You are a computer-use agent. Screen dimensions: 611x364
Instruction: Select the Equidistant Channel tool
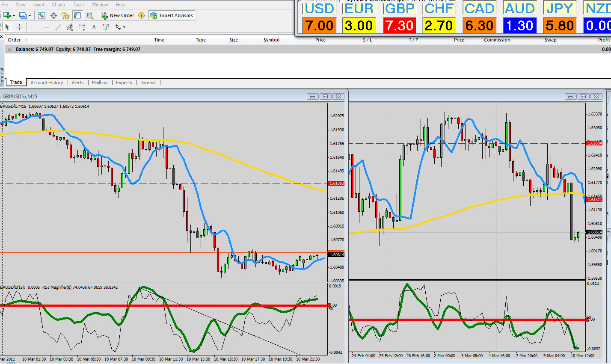pos(70,27)
